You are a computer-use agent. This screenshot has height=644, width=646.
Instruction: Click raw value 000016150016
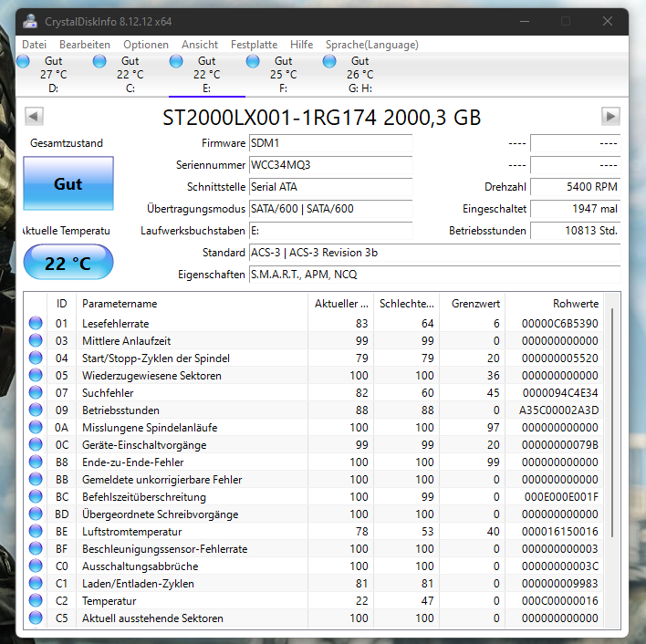pos(559,532)
